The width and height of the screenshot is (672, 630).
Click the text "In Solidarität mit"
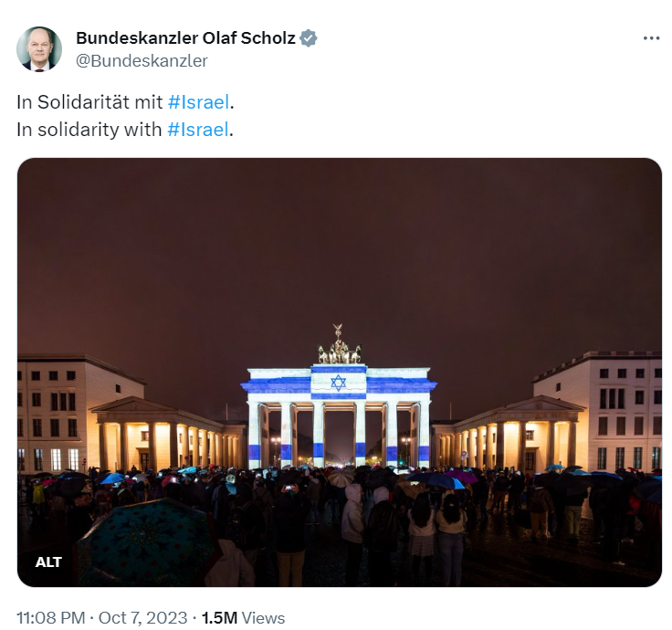point(89,102)
